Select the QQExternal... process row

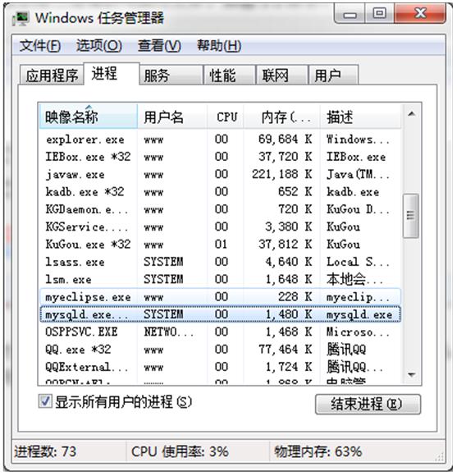pyautogui.click(x=221, y=367)
